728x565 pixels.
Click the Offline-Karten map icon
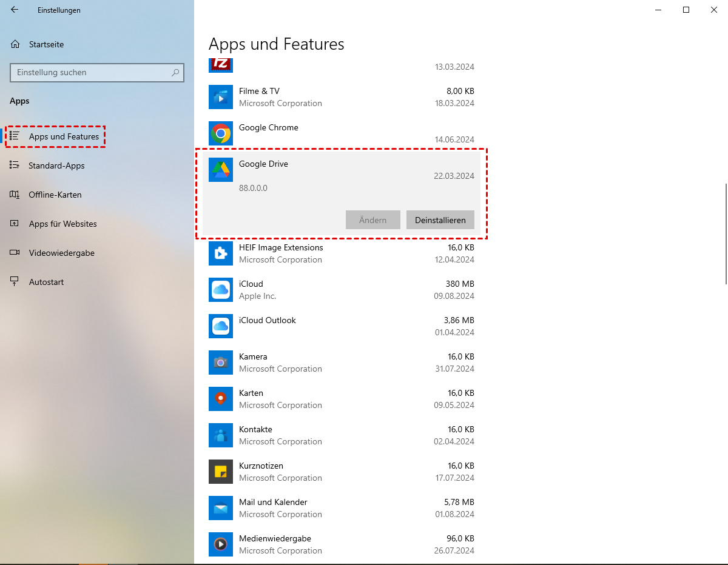15,195
